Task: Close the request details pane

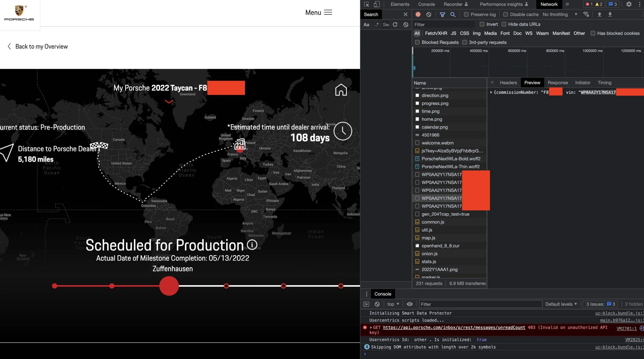Action: pyautogui.click(x=492, y=83)
